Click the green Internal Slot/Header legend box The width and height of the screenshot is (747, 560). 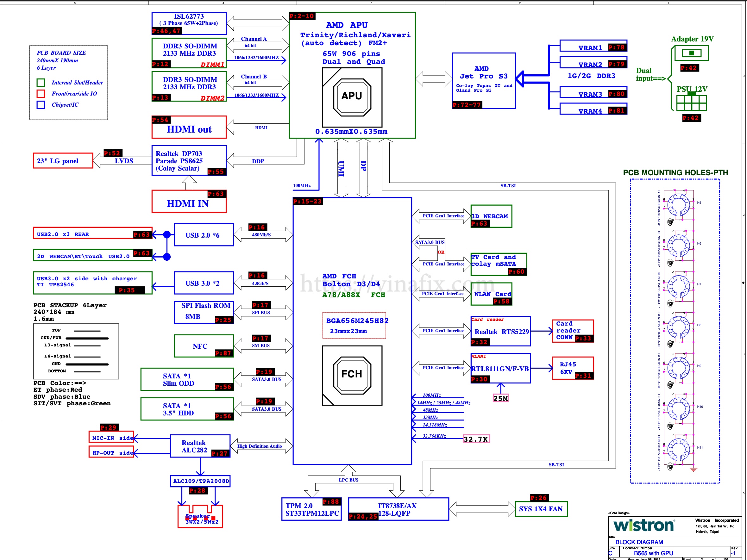tap(41, 83)
